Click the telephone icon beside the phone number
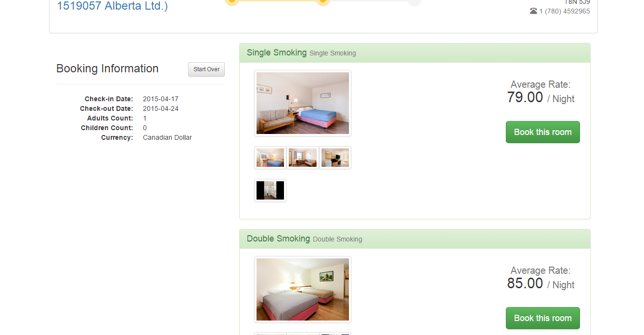Image resolution: width=644 pixels, height=335 pixels. pyautogui.click(x=533, y=11)
